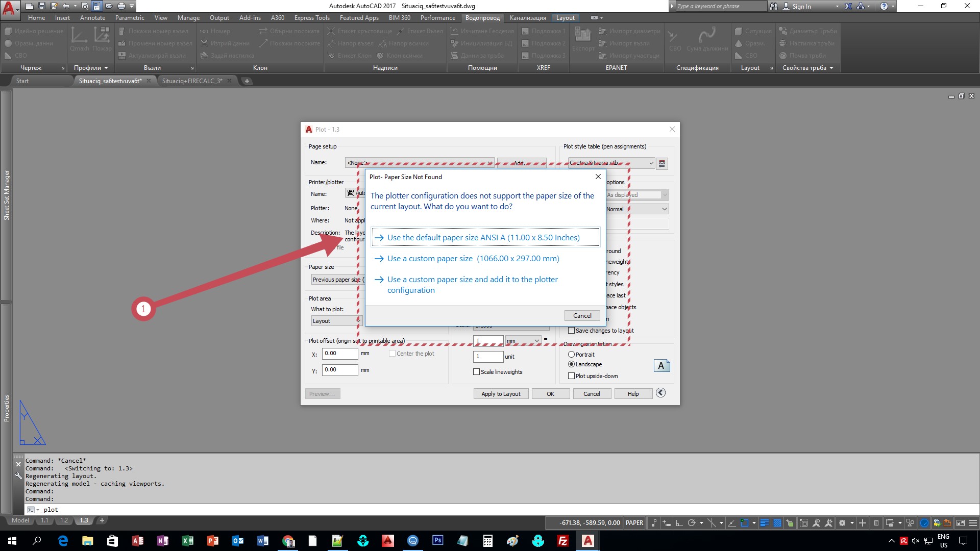Viewport: 980px width, 551px height.
Task: Click the plot scale unit input field
Action: [488, 357]
